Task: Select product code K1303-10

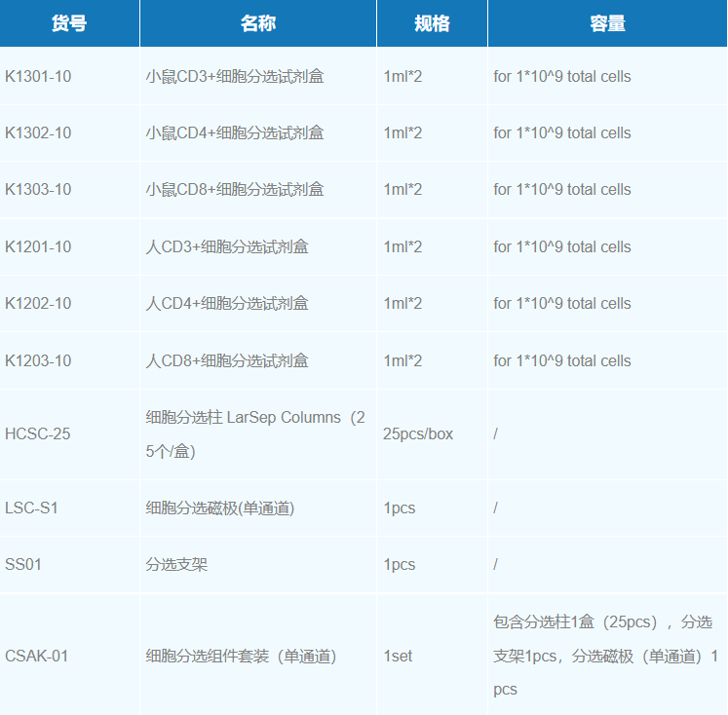Action: 38,189
